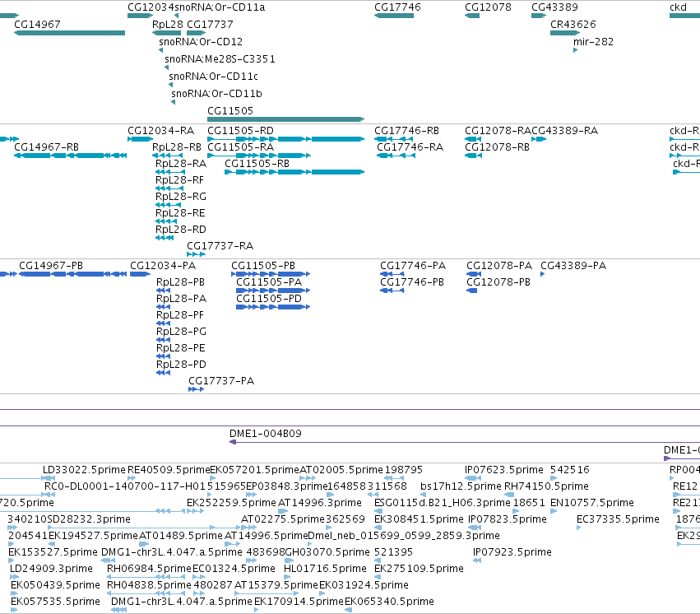Select the RpL28-RF transcript

click(x=169, y=188)
